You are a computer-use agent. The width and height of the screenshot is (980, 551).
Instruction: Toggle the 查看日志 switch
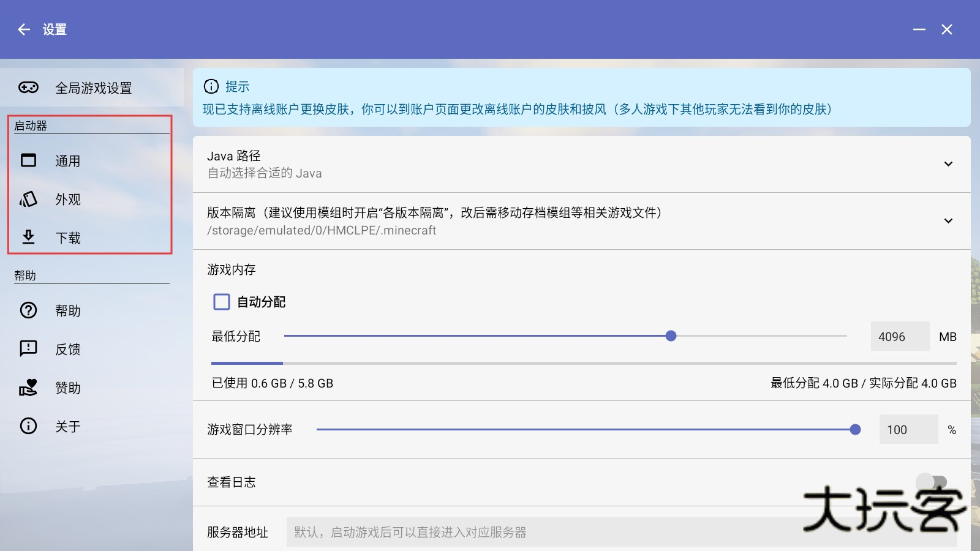pyautogui.click(x=931, y=482)
